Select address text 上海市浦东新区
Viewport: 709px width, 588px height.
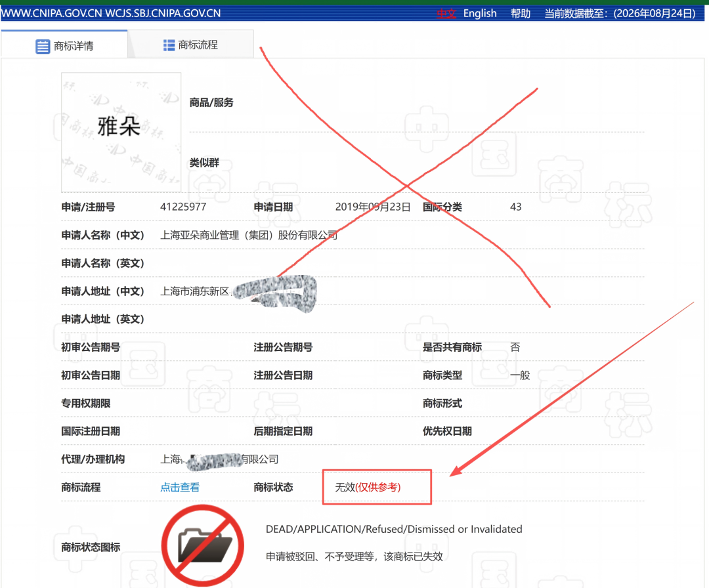coord(195,291)
